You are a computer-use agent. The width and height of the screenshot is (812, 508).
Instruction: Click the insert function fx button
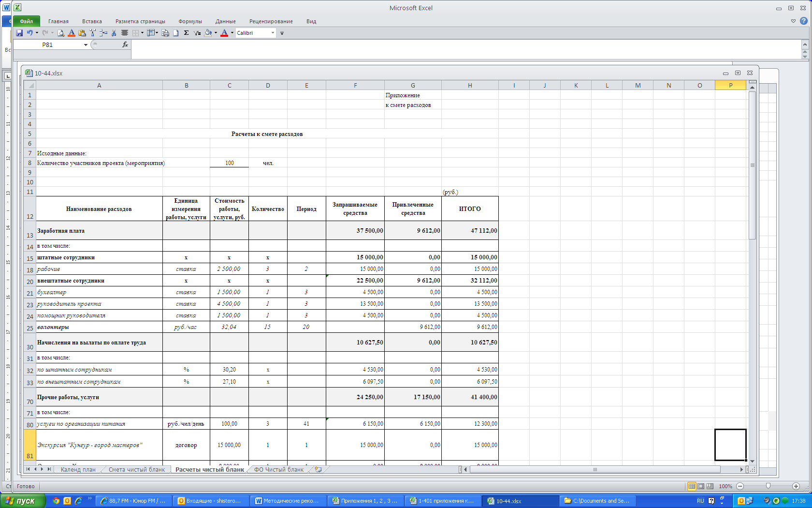coord(125,45)
